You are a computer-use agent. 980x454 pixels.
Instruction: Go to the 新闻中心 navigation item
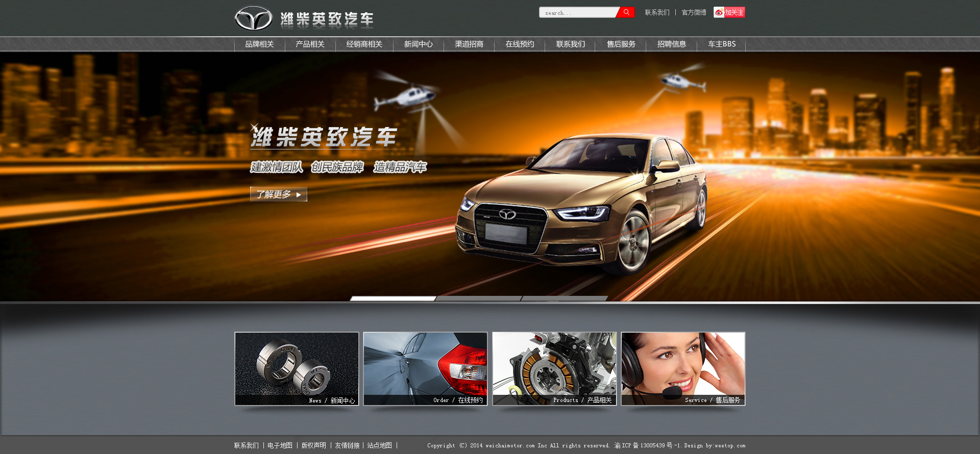[x=419, y=44]
